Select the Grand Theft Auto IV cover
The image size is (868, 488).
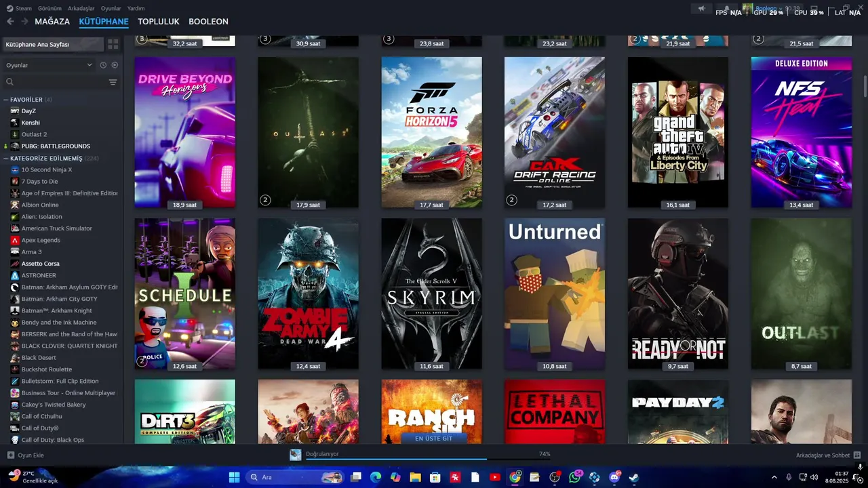click(678, 132)
